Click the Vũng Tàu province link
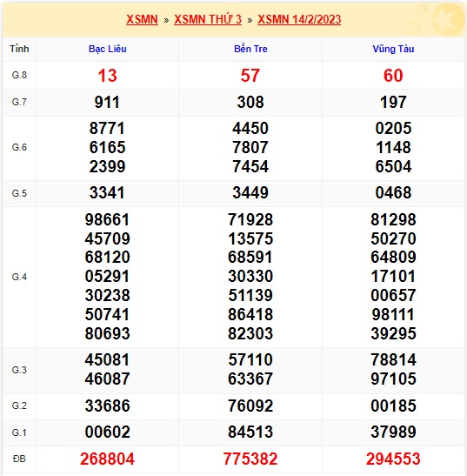Image resolution: width=467 pixels, height=476 pixels. pyautogui.click(x=393, y=49)
